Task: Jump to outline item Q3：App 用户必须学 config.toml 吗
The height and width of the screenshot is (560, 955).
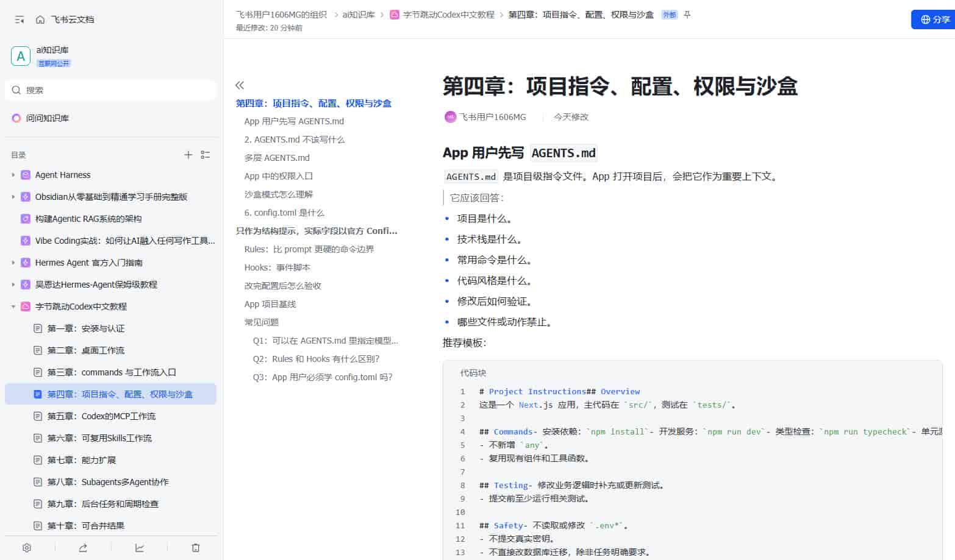Action: [x=323, y=377]
